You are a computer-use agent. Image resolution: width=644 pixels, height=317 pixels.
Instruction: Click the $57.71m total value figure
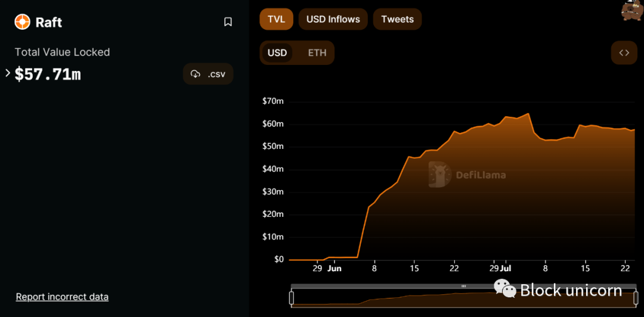[x=48, y=74]
